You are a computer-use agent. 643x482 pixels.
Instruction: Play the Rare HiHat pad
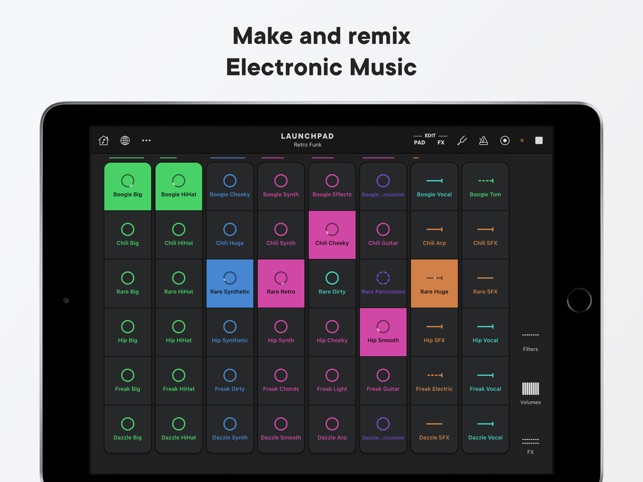179,283
